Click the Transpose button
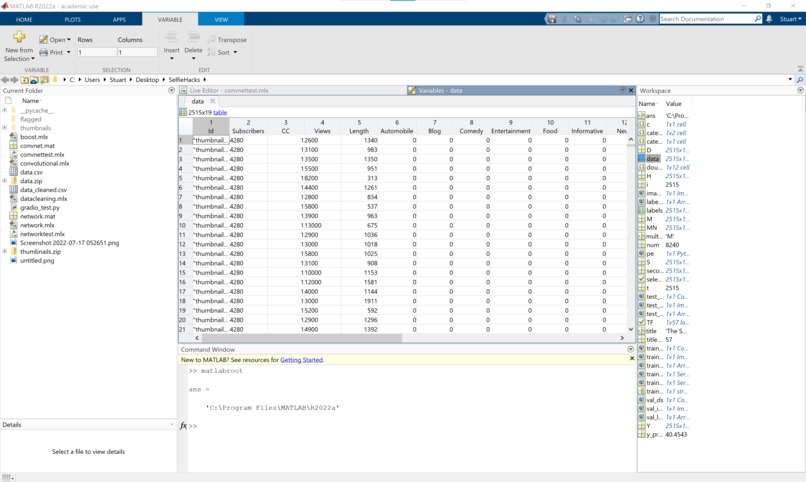The width and height of the screenshot is (806, 482). click(227, 40)
